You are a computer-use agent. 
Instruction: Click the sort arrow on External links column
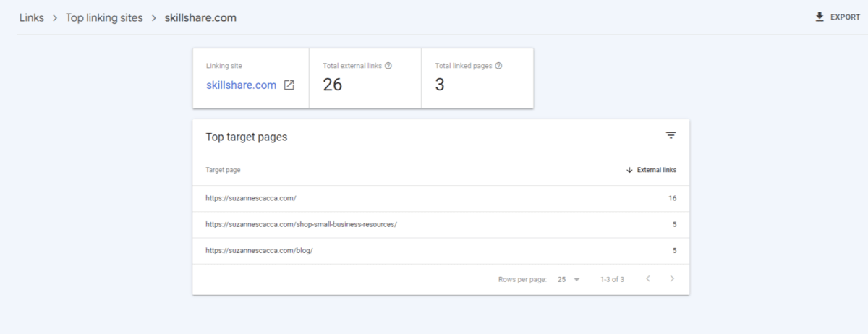point(629,170)
